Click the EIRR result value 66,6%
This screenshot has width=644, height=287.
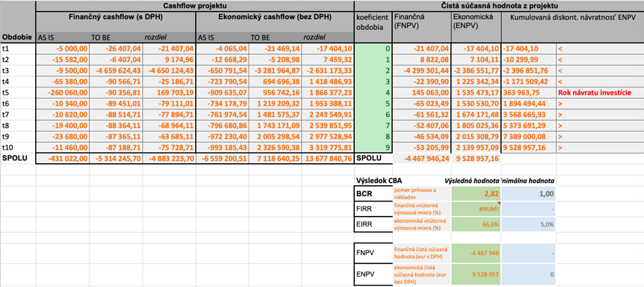click(475, 226)
